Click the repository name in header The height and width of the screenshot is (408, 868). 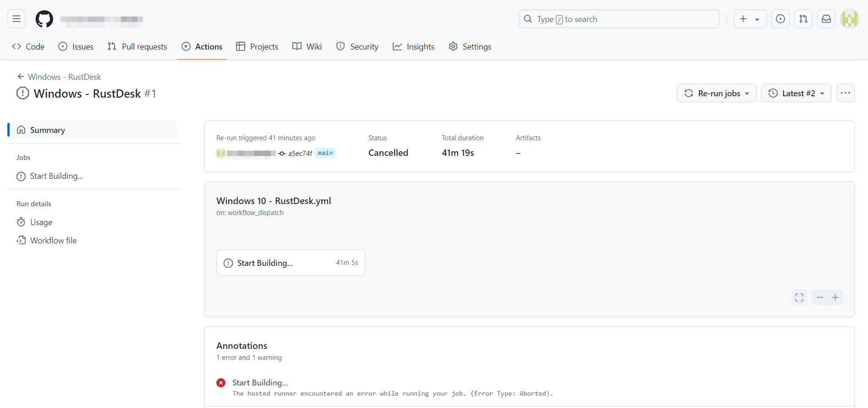[x=102, y=19]
